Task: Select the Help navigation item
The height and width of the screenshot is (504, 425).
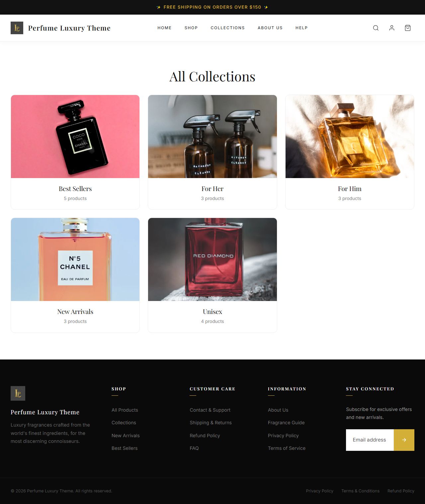Action: coord(301,28)
